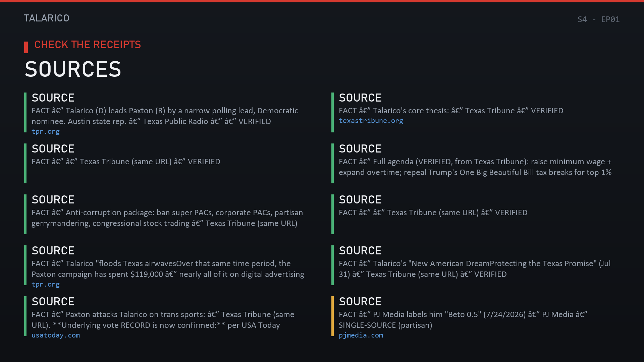Screen dimensions: 644x362
Task: Select the PJ Media Beto 0.5 fact text
Action: coord(463,320)
